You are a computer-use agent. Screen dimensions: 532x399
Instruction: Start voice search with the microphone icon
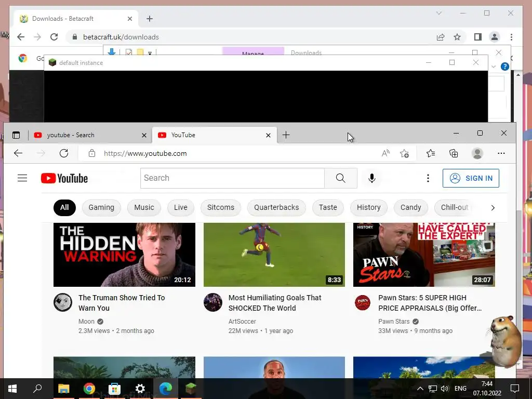[x=372, y=178]
